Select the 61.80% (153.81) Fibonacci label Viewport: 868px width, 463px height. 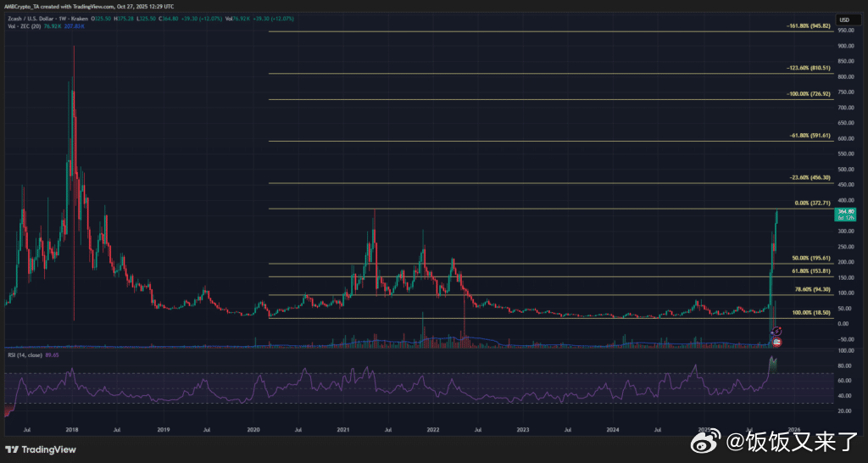811,271
